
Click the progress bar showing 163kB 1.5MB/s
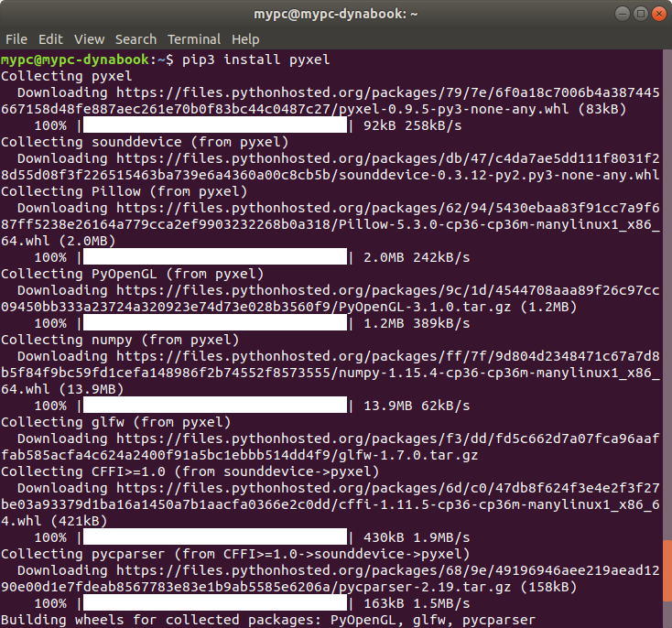point(215,603)
